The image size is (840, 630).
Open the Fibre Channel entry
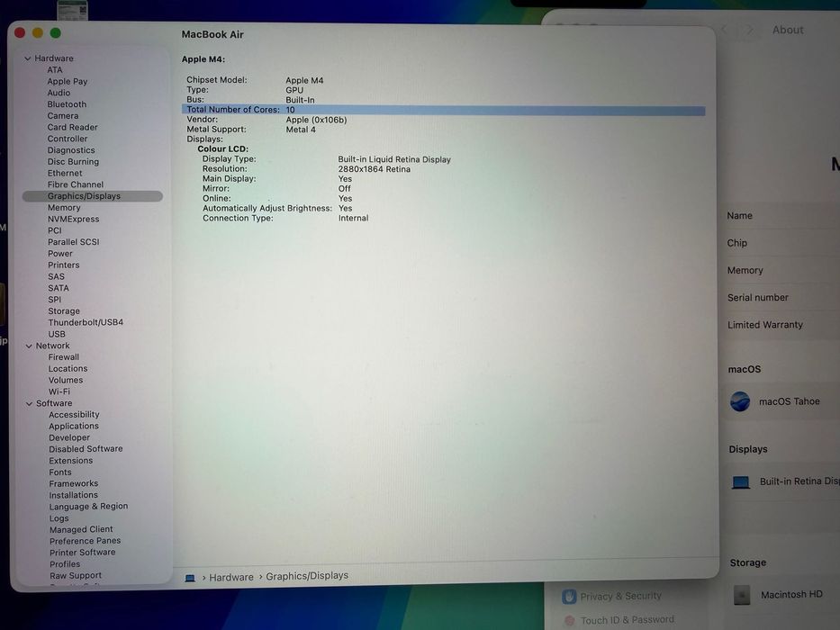(x=76, y=184)
